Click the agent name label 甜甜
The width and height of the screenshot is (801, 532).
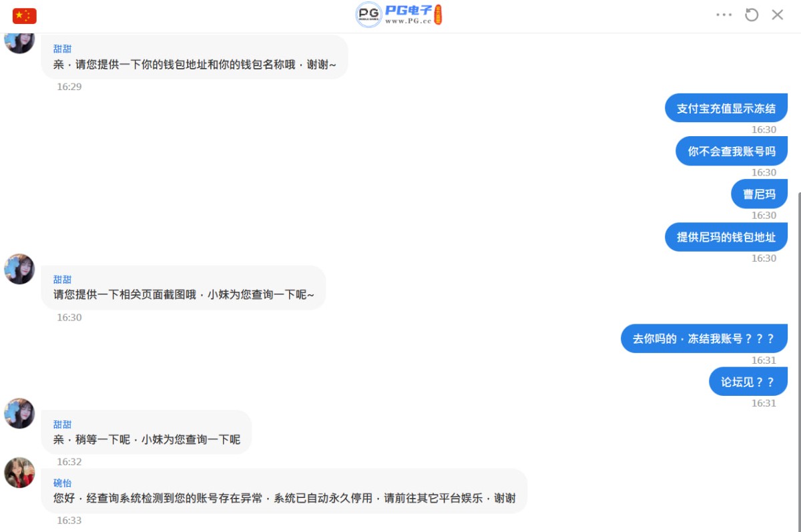(x=62, y=49)
